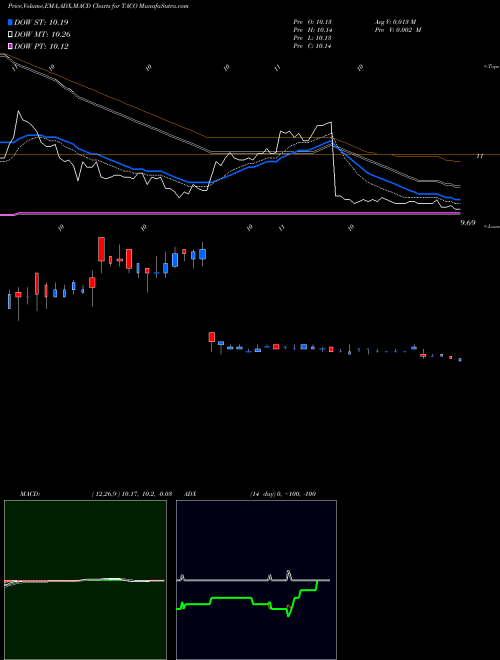Image resolution: width=500 pixels, height=660 pixels.
Task: Click the magenta DOW PT legend swatch
Action: [11, 46]
